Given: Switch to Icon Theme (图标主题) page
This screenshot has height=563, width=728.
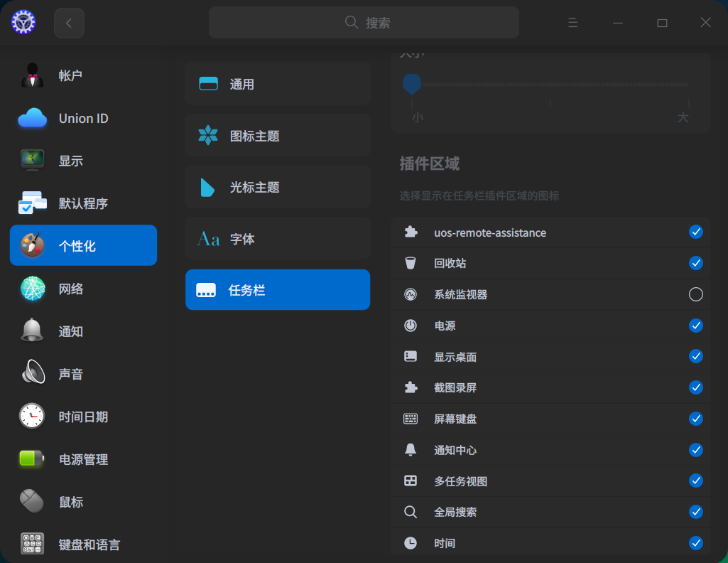Looking at the screenshot, I should (x=278, y=135).
